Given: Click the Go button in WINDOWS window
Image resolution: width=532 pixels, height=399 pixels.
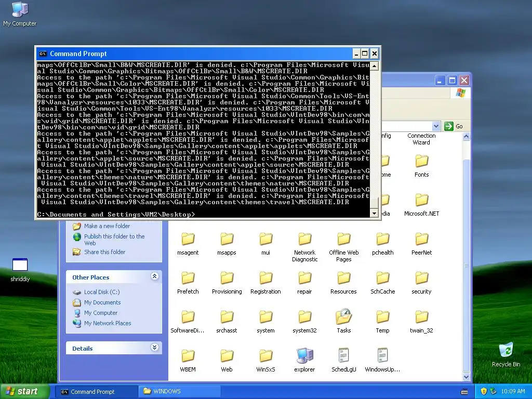Looking at the screenshot, I should [x=454, y=126].
